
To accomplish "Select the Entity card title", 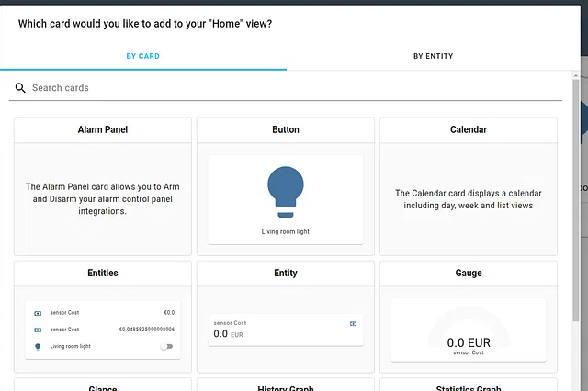I will 286,274.
